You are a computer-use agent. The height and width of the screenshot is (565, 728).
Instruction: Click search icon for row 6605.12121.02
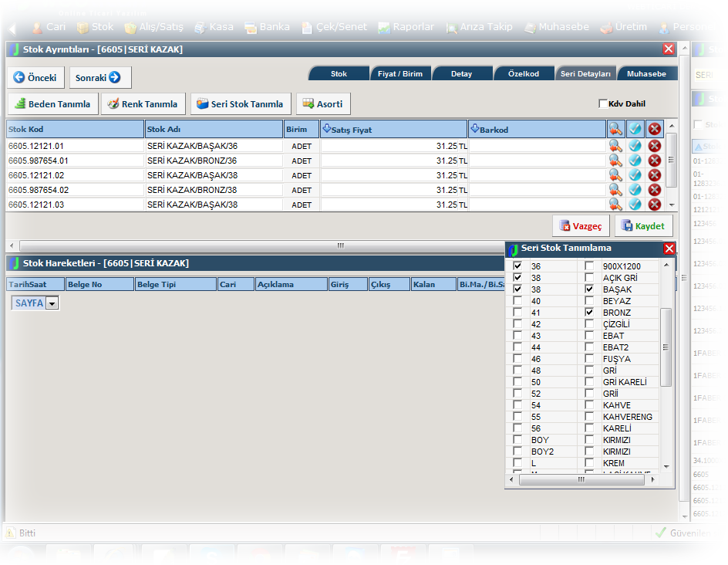tap(615, 175)
